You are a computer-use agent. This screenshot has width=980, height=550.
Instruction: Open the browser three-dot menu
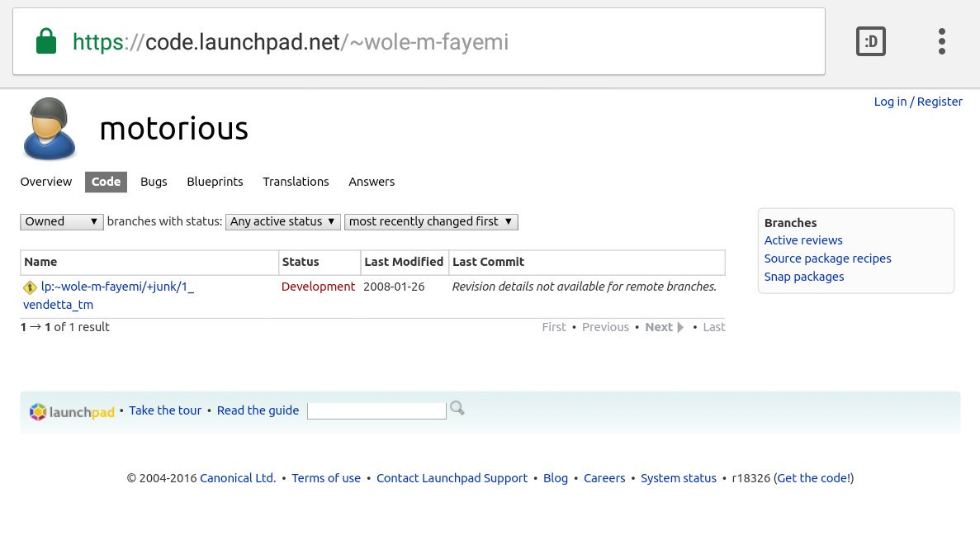pyautogui.click(x=942, y=41)
